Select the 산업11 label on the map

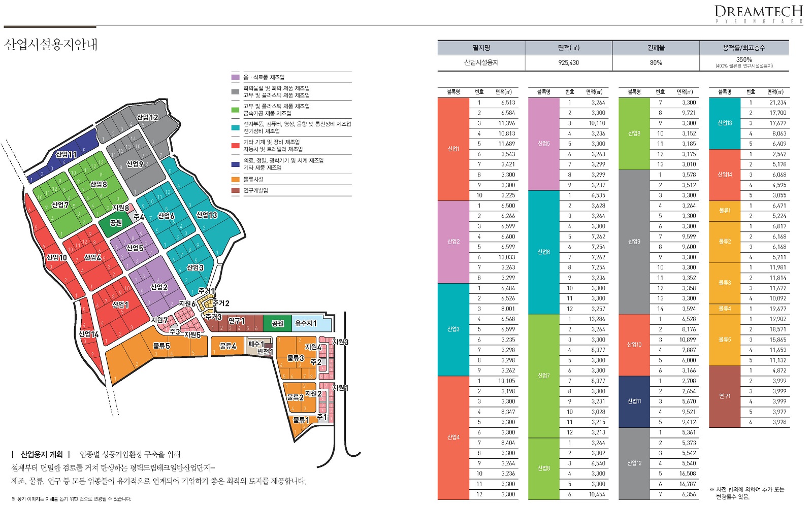(x=66, y=154)
